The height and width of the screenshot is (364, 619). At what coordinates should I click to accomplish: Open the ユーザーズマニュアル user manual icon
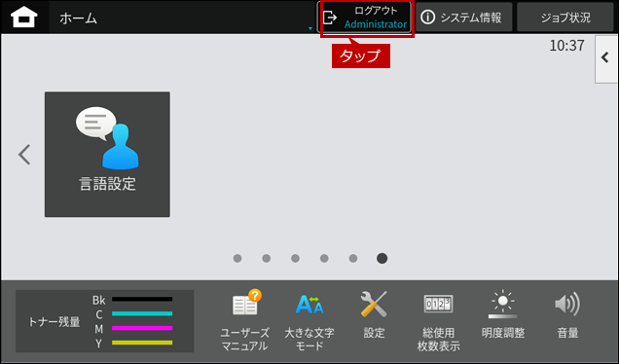click(x=244, y=320)
